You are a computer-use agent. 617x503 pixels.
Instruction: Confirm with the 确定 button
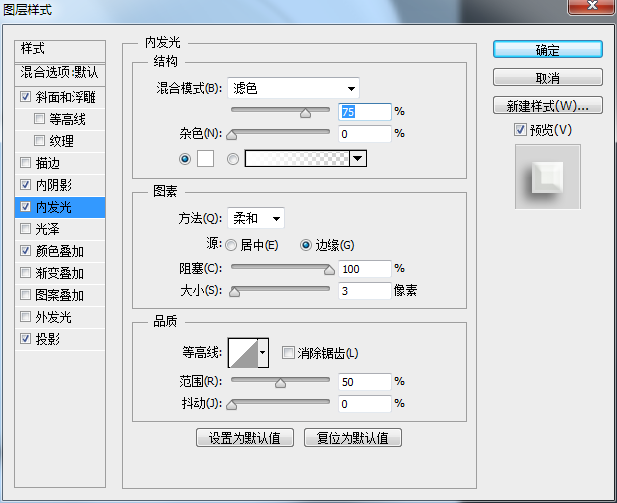coord(548,50)
